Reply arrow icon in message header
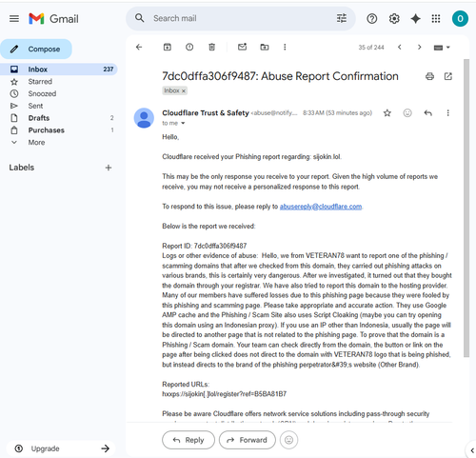 [x=427, y=113]
